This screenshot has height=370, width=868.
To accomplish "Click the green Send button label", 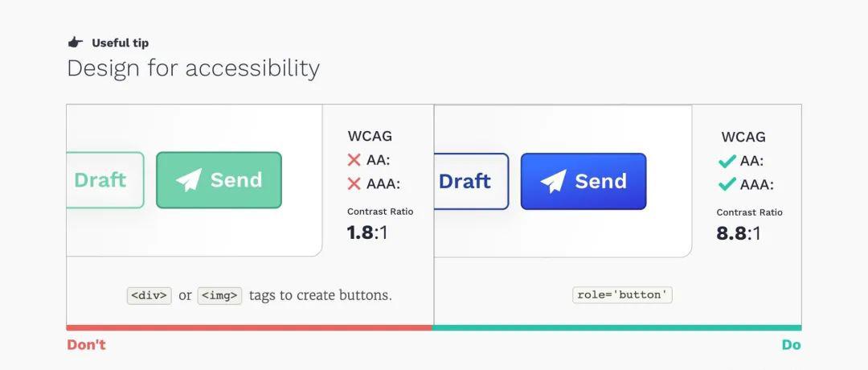I will (x=236, y=180).
